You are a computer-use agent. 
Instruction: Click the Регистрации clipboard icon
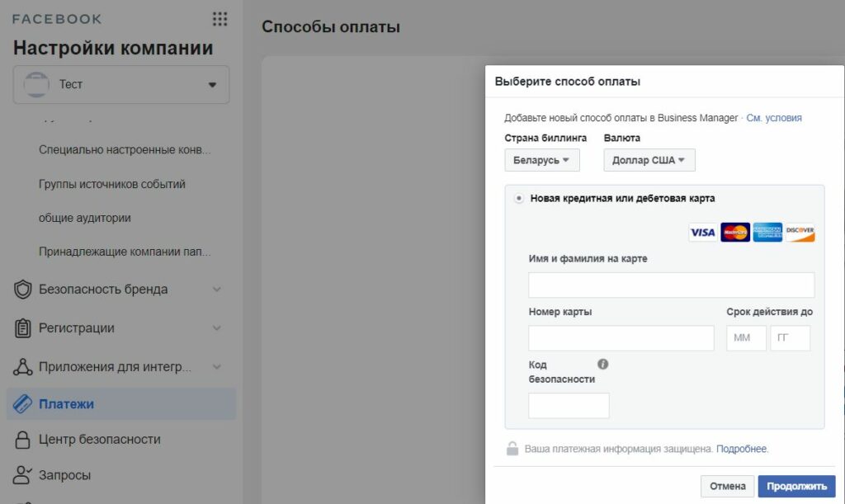click(x=22, y=328)
